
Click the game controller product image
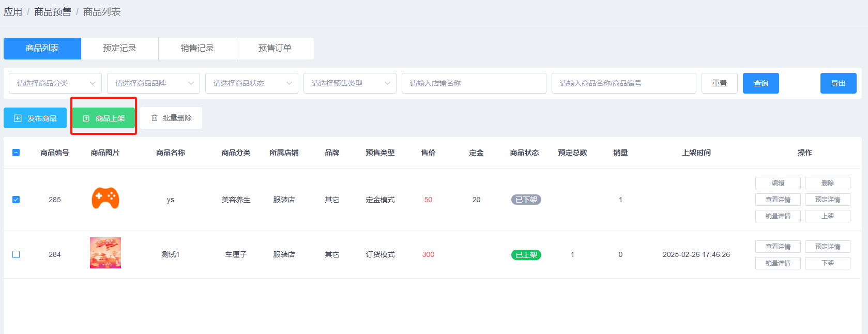105,199
